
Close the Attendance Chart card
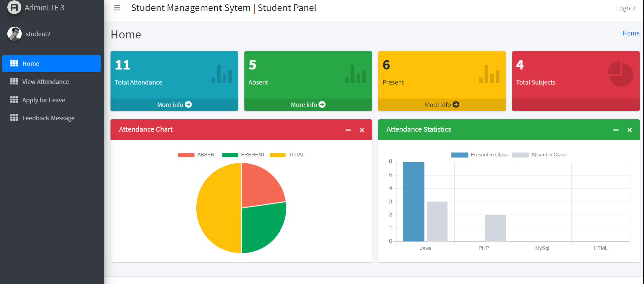click(362, 130)
